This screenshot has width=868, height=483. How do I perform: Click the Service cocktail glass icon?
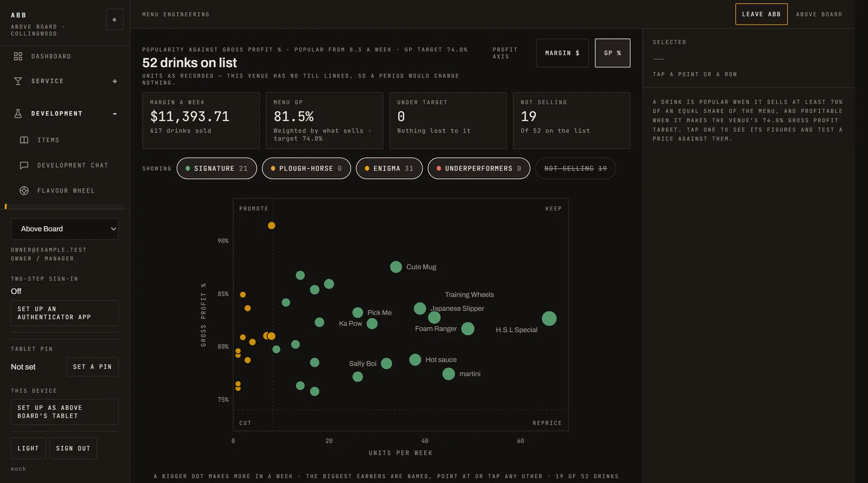coord(18,81)
